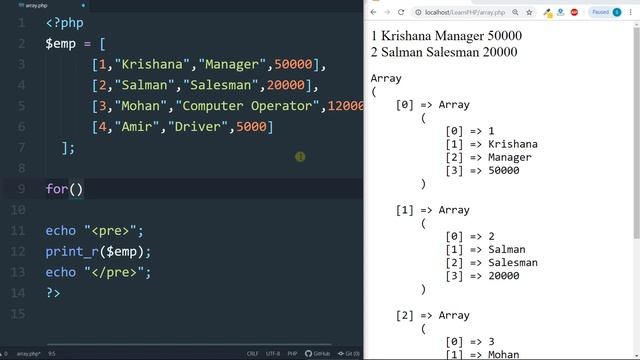Open the Chrome three-dot menu

coord(631,12)
